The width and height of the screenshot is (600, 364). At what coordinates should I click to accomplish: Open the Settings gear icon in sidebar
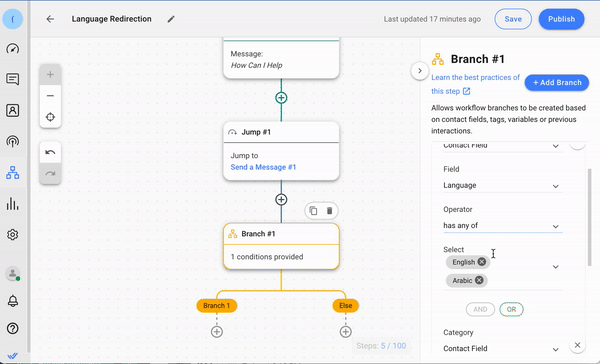(x=13, y=235)
